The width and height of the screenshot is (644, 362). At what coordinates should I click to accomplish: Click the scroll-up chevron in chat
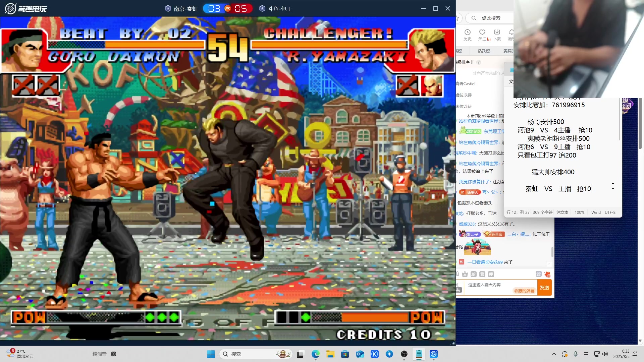tap(549, 264)
